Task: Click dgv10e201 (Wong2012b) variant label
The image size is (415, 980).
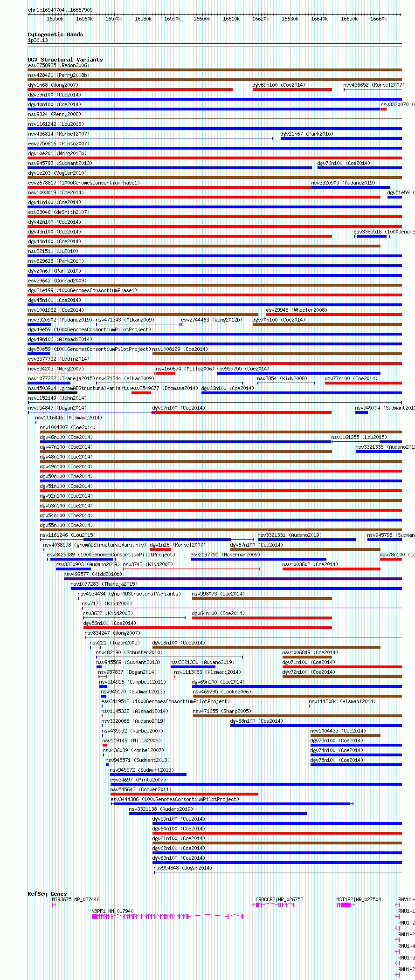Action: coord(57,153)
